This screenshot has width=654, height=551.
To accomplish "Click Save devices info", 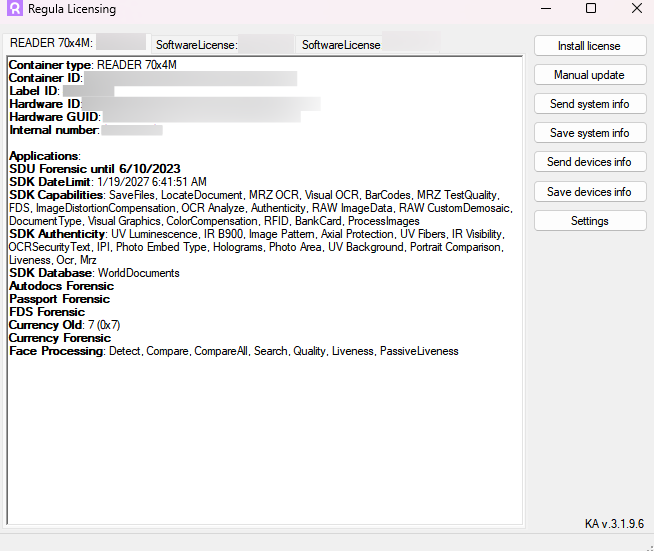I will coord(590,191).
